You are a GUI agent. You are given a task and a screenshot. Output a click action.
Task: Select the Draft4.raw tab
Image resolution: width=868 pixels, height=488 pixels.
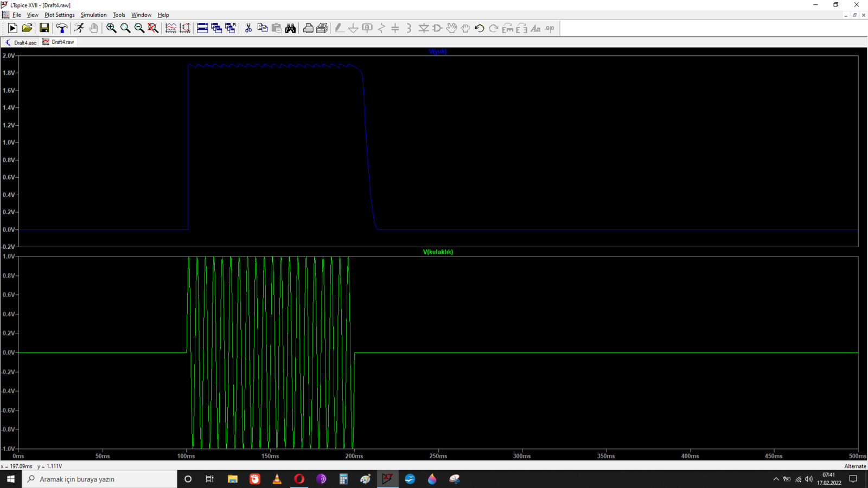tap(59, 42)
